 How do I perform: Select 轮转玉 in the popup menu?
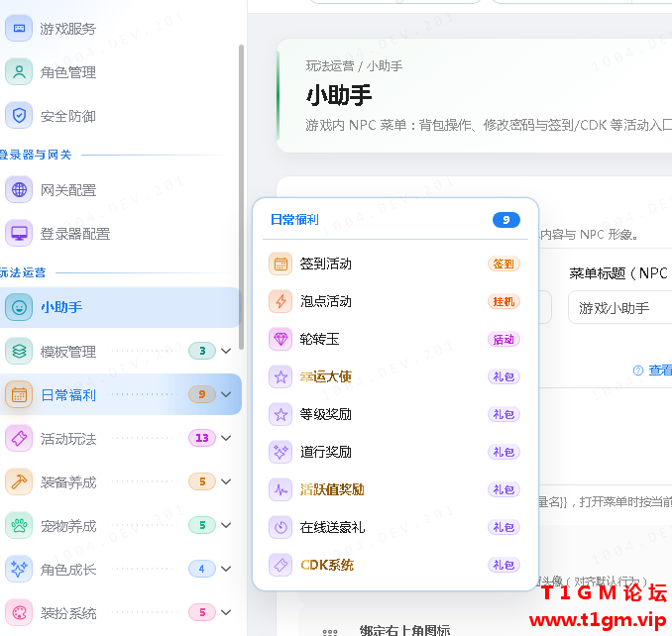tap(394, 339)
